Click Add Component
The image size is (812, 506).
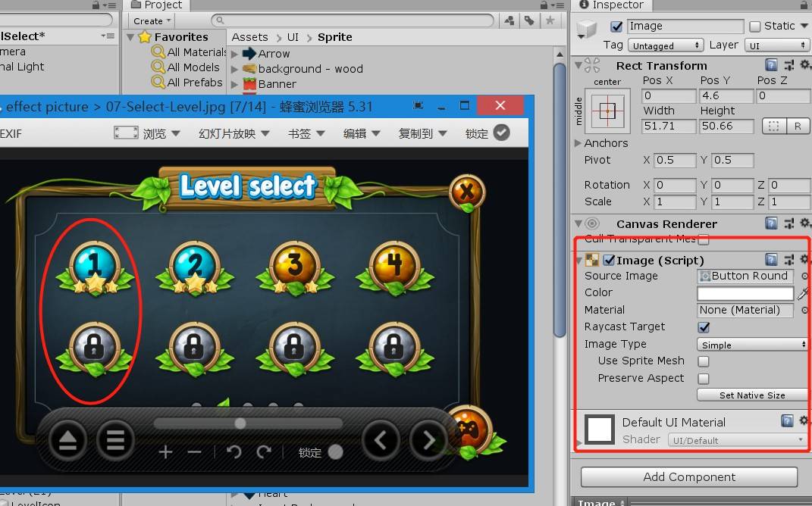tap(688, 477)
